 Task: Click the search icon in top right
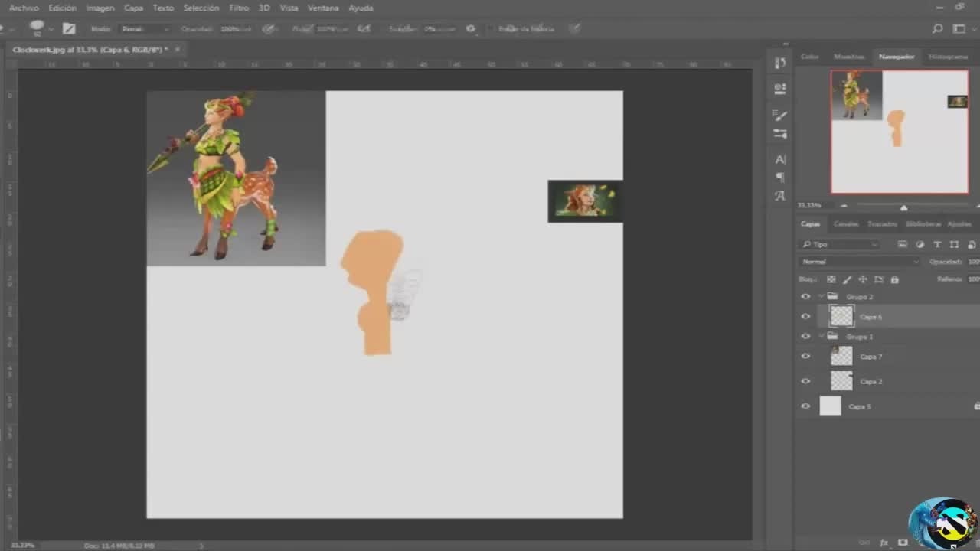[937, 29]
